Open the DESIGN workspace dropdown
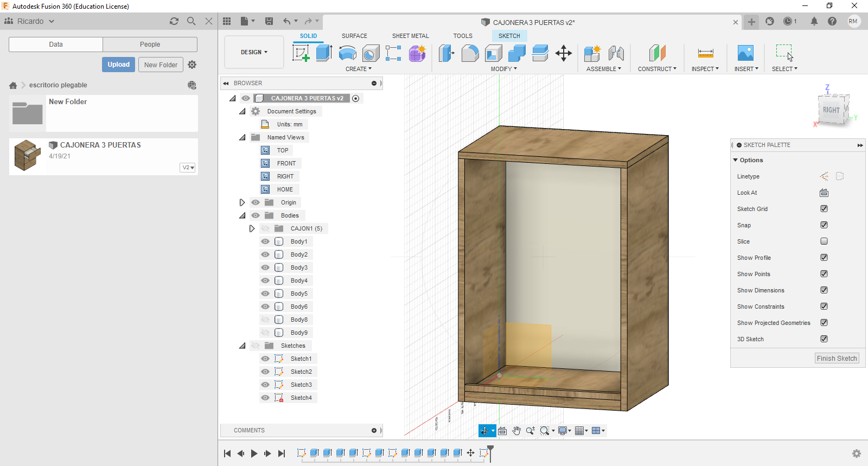868x466 pixels. coord(254,52)
